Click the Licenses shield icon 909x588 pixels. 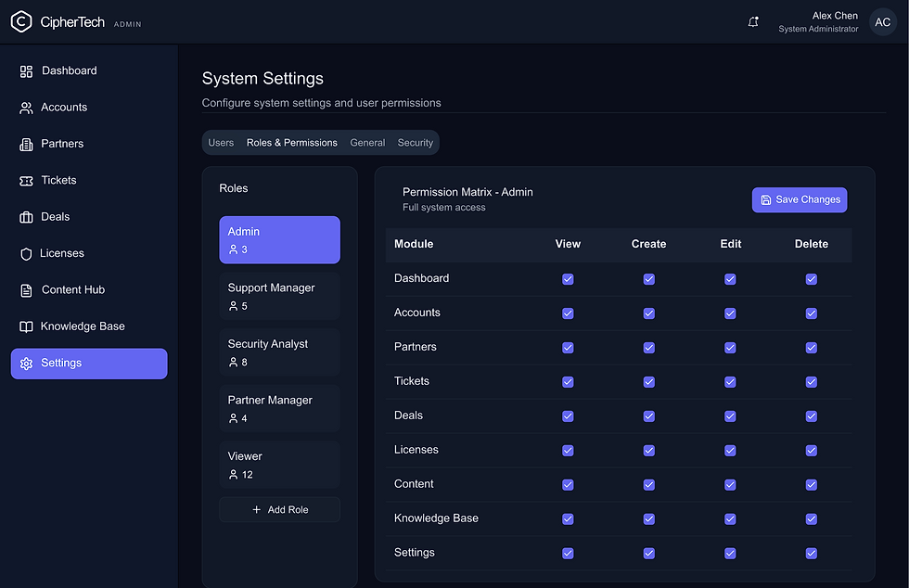(26, 252)
